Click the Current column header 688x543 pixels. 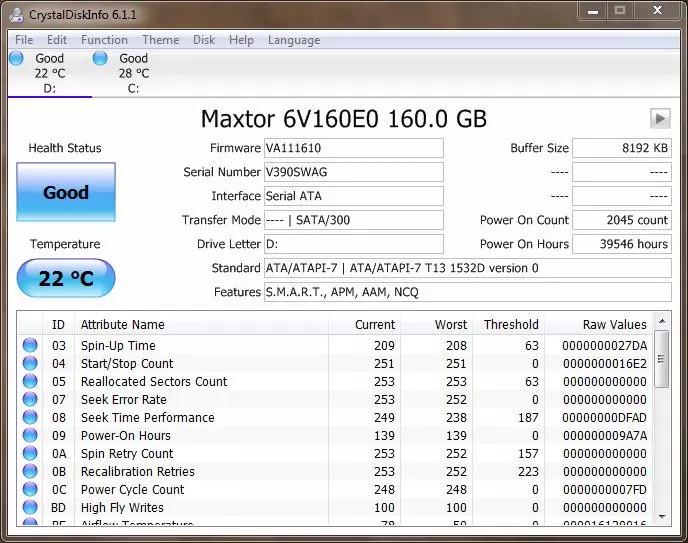364,325
